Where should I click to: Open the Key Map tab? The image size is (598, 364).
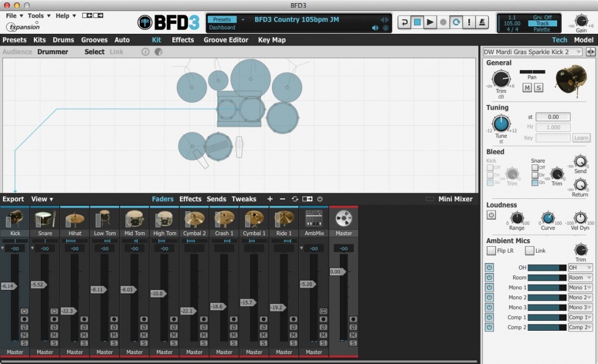[x=272, y=40]
